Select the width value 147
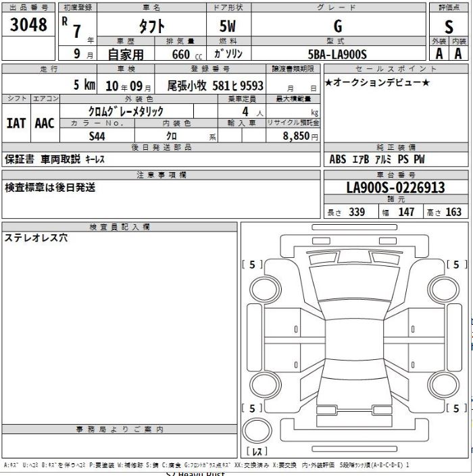This screenshot has height=476, width=473. (x=407, y=211)
